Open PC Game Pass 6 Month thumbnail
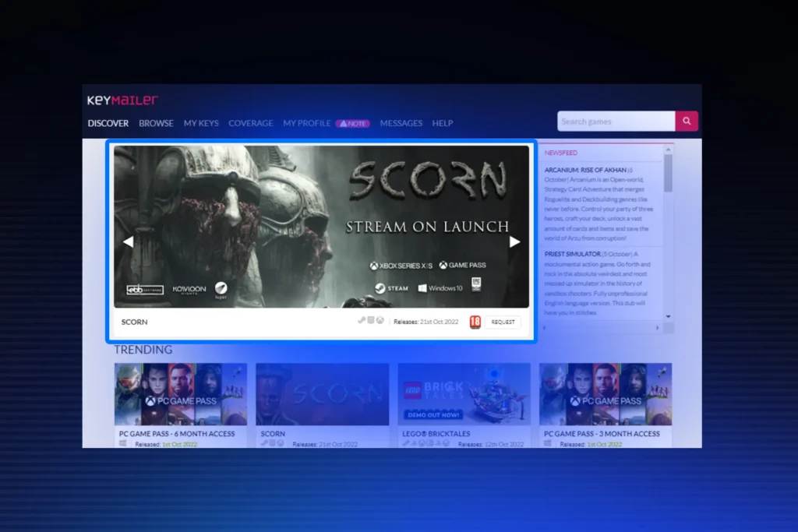The height and width of the screenshot is (532, 798). [x=181, y=394]
